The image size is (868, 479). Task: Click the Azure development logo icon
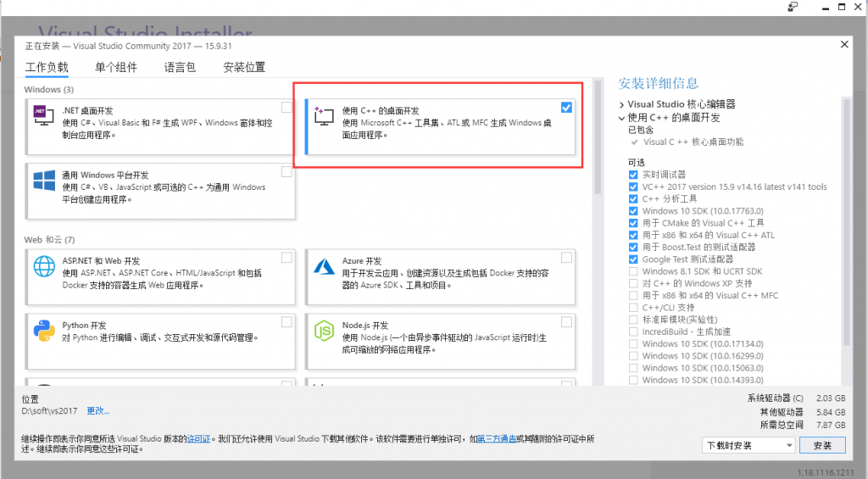click(x=324, y=266)
